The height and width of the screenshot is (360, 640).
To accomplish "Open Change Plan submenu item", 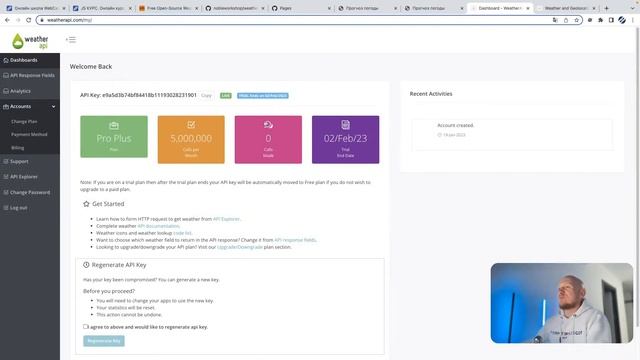I will pos(24,122).
